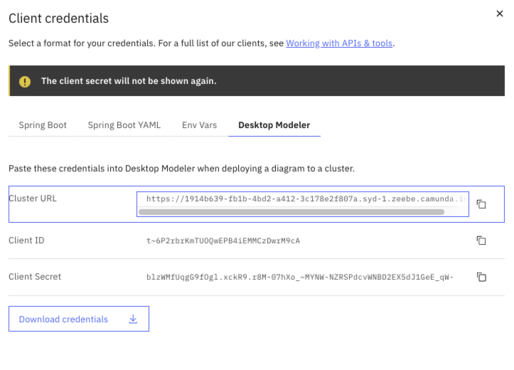The height and width of the screenshot is (370, 514).
Task: Click the Client ID value text
Action: pyautogui.click(x=223, y=241)
